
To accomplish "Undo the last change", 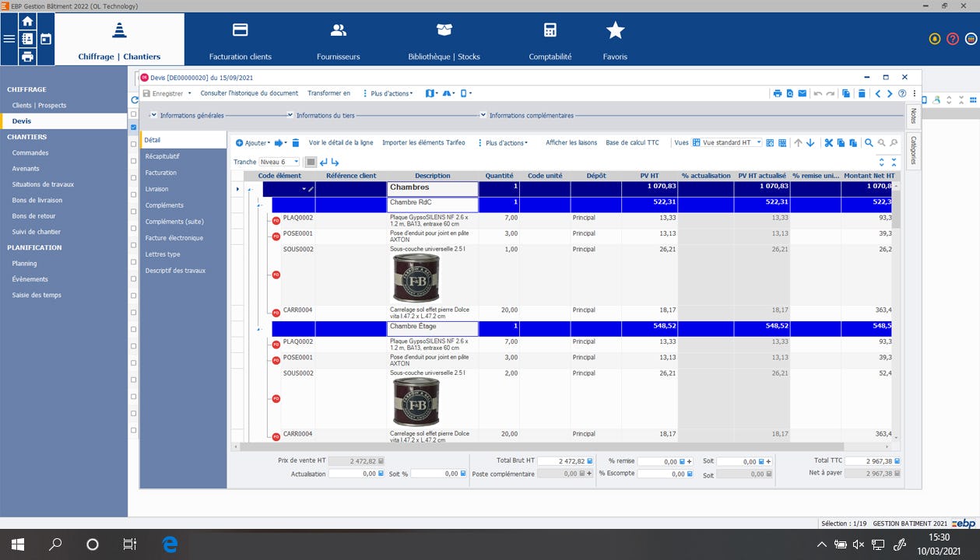I will (x=817, y=93).
